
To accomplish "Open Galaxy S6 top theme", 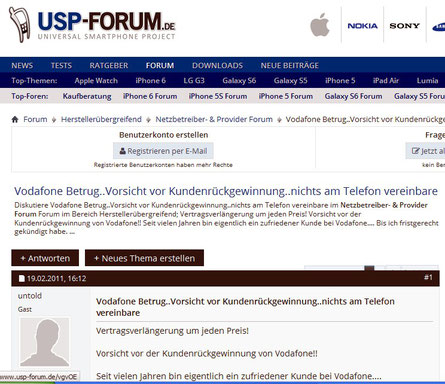I will [239, 81].
